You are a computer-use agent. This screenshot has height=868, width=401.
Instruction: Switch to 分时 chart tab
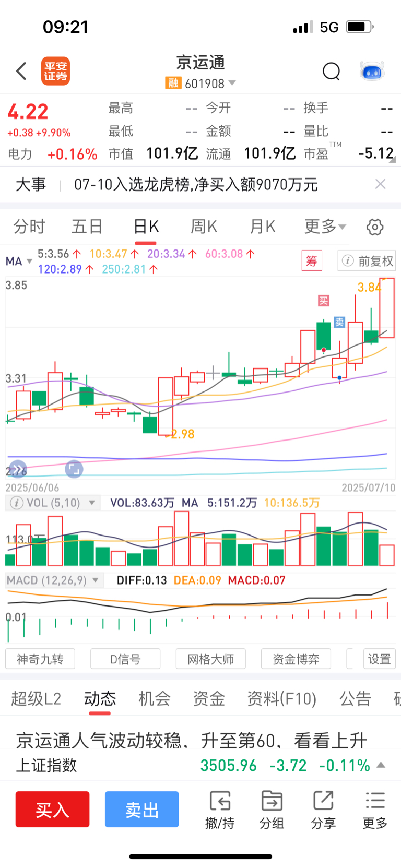(x=29, y=227)
